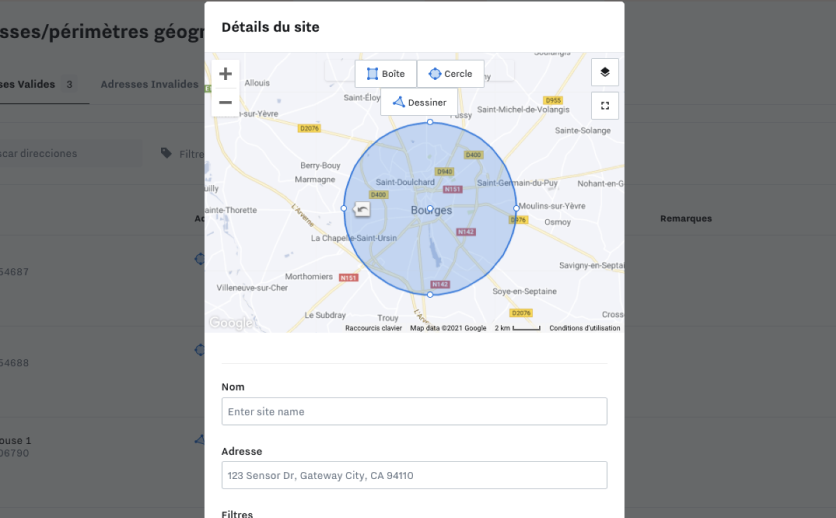This screenshot has width=836, height=518.
Task: Zoom in on the map with plus button
Action: 225,74
